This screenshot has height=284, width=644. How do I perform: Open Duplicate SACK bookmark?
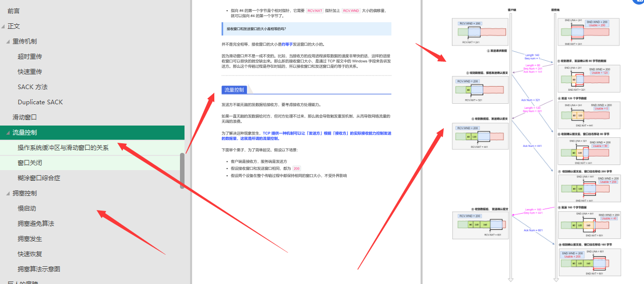click(x=40, y=102)
